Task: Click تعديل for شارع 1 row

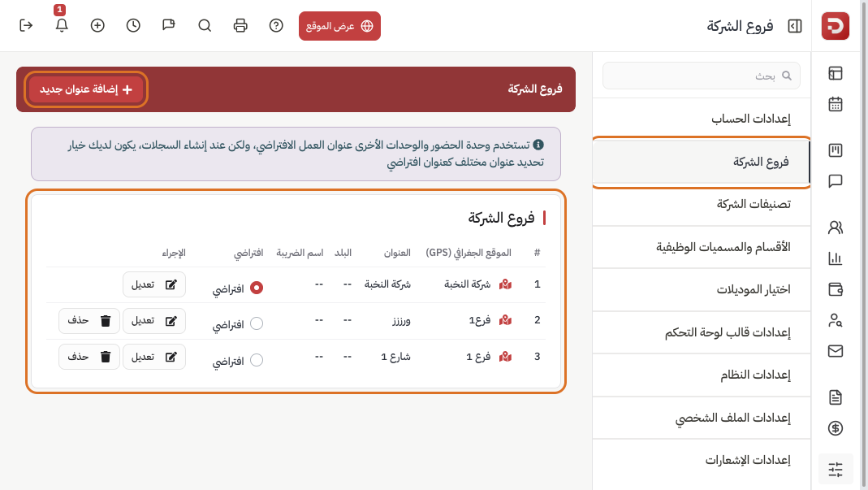Action: pos(154,357)
